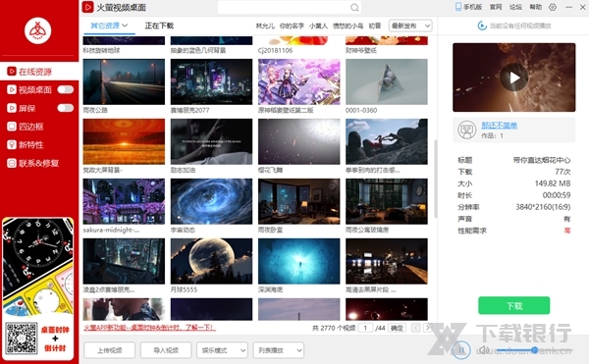Filter by the 小黄人 tag
This screenshot has height=364, width=589.
pyautogui.click(x=318, y=26)
